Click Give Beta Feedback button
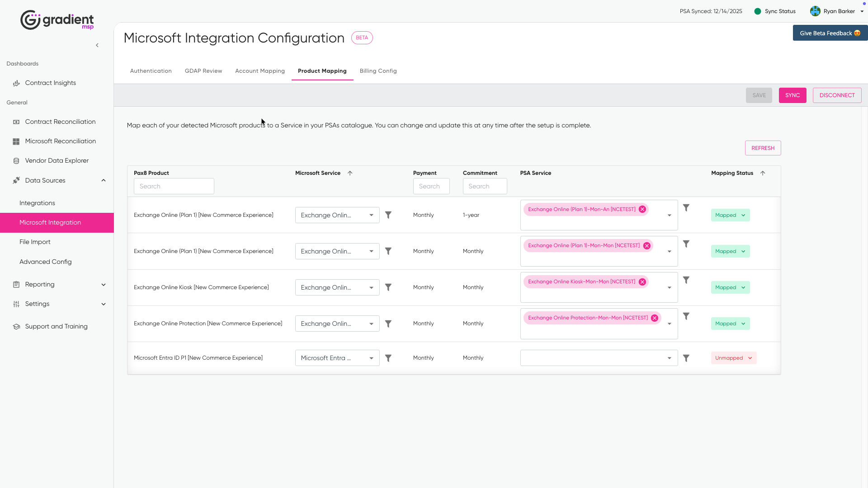Viewport: 868px width, 488px height. 830,33
